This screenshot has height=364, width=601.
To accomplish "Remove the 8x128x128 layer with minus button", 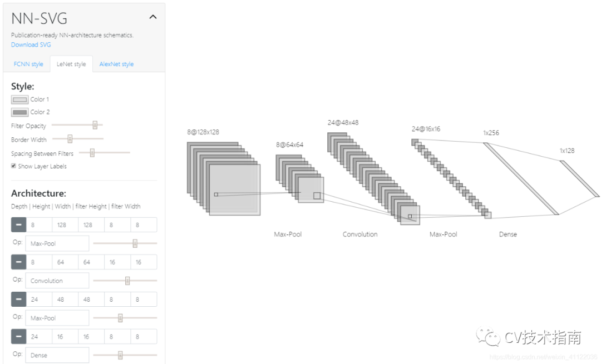I will pyautogui.click(x=18, y=225).
